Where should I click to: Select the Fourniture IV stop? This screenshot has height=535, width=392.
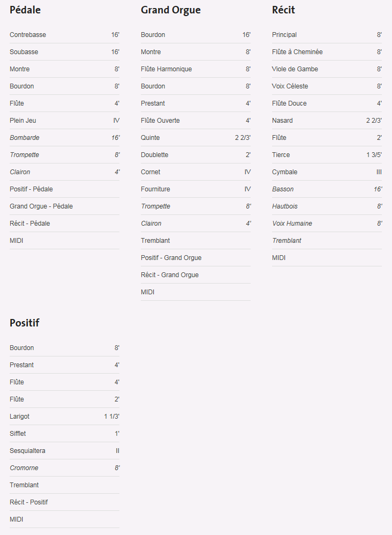click(195, 189)
